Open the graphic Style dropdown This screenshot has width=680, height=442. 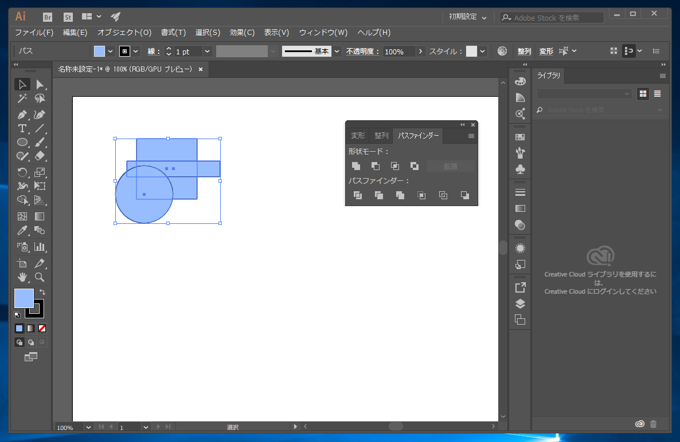(x=482, y=51)
